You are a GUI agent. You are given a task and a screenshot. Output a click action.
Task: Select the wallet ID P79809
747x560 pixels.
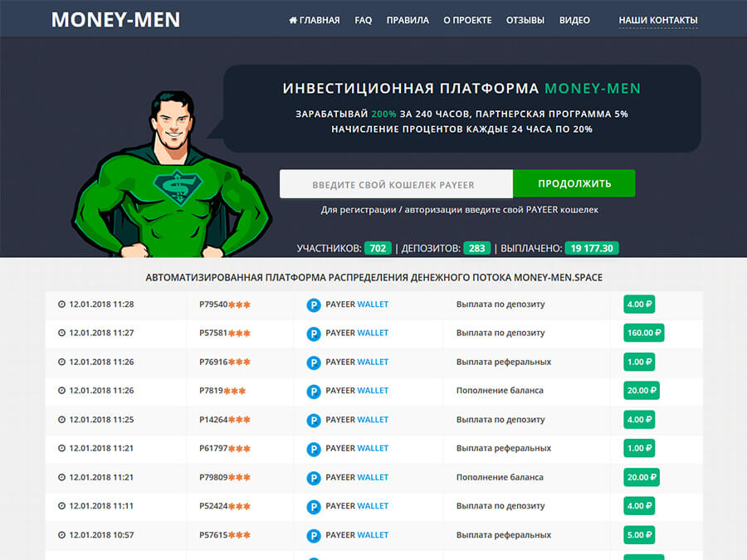pos(225,477)
